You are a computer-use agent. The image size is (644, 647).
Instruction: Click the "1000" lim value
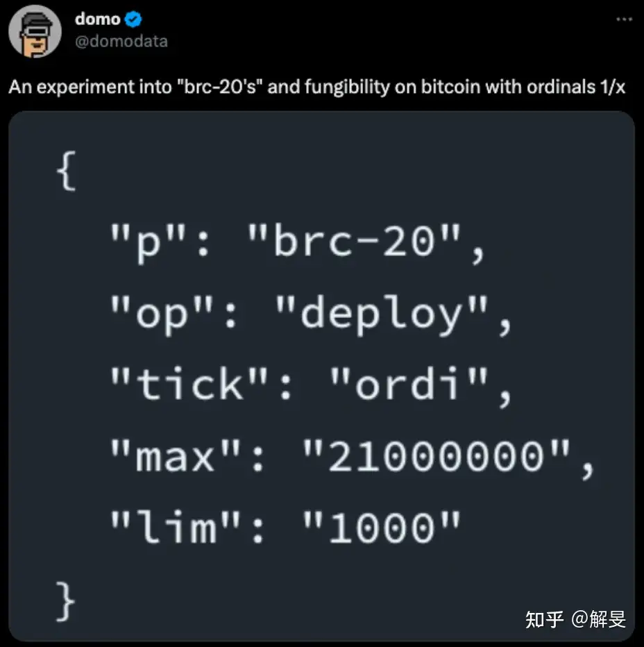(382, 528)
